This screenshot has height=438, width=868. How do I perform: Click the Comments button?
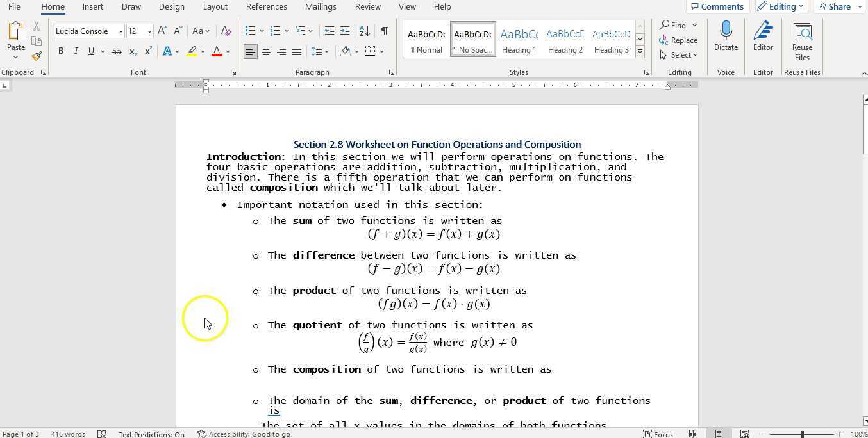[x=717, y=6]
